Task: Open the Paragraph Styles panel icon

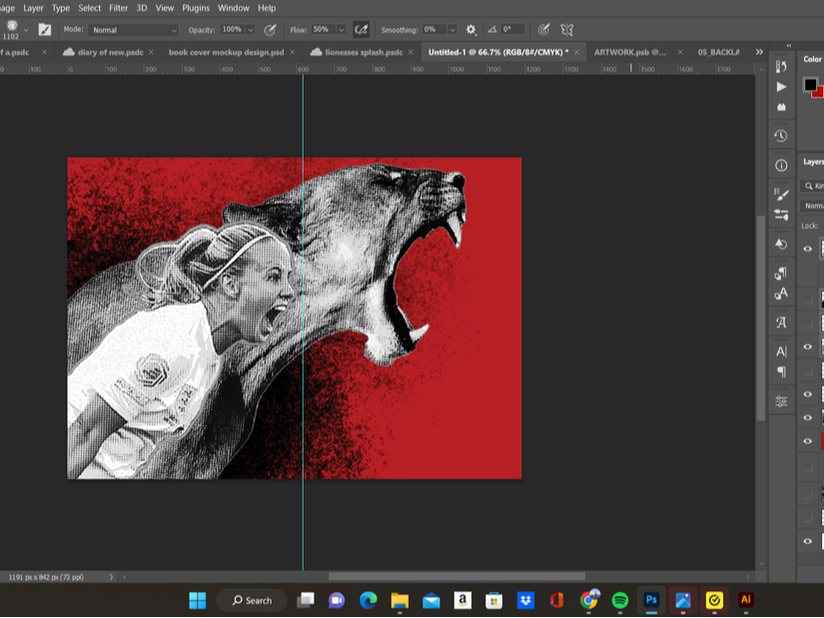Action: [x=781, y=273]
